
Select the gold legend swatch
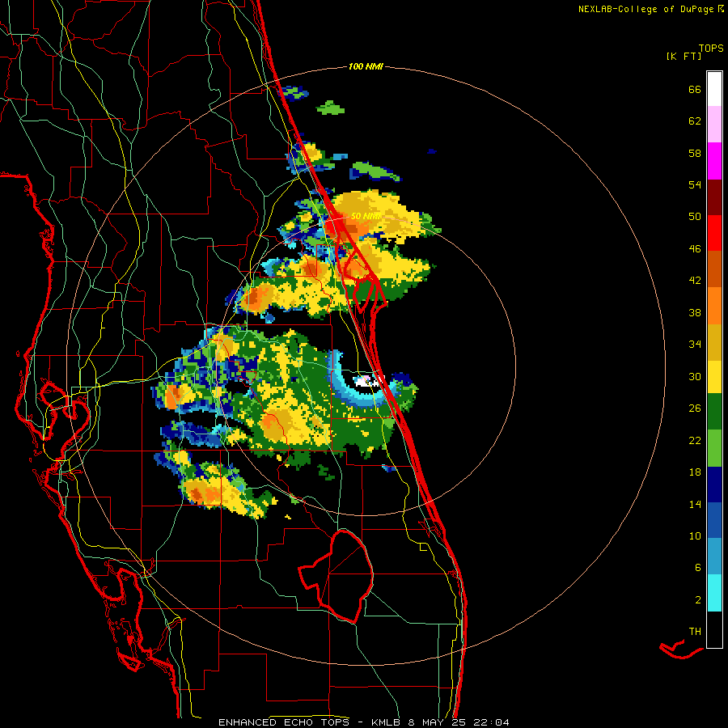[x=714, y=342]
